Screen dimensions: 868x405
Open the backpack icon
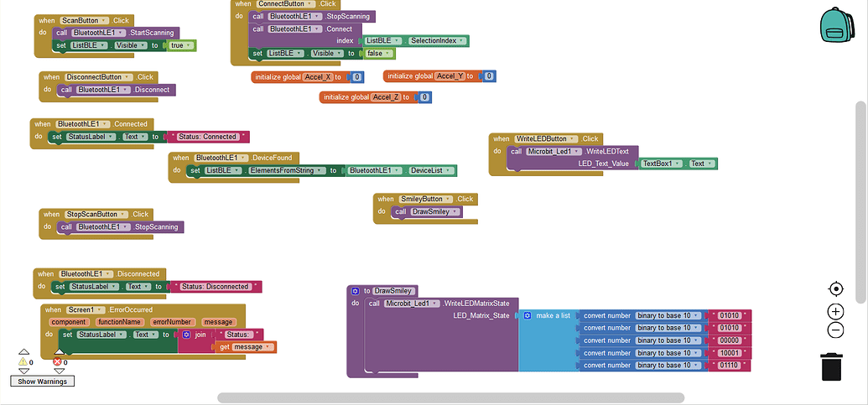pyautogui.click(x=836, y=24)
